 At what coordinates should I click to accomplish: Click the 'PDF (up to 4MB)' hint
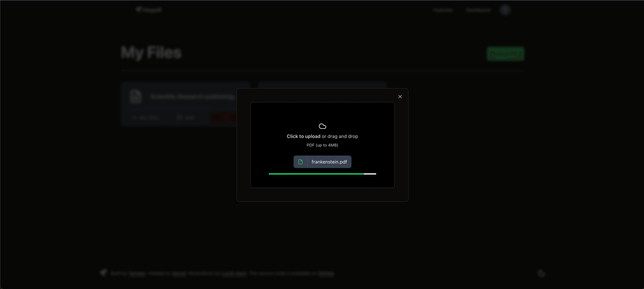pyautogui.click(x=322, y=145)
